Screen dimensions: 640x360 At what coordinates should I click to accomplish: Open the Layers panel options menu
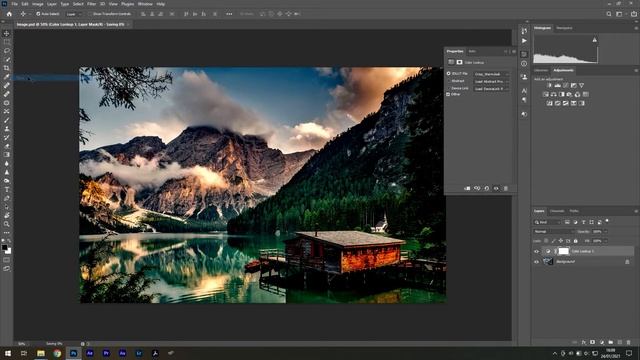pyautogui.click(x=636, y=211)
